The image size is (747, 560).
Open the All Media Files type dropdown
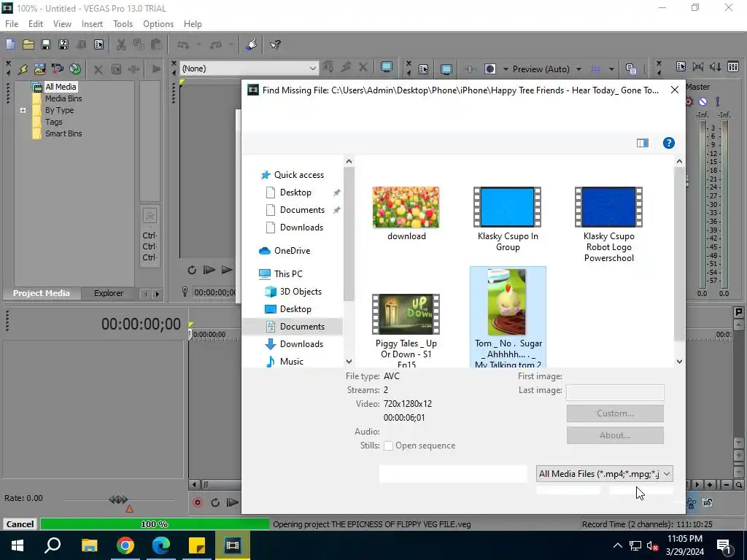pos(604,474)
